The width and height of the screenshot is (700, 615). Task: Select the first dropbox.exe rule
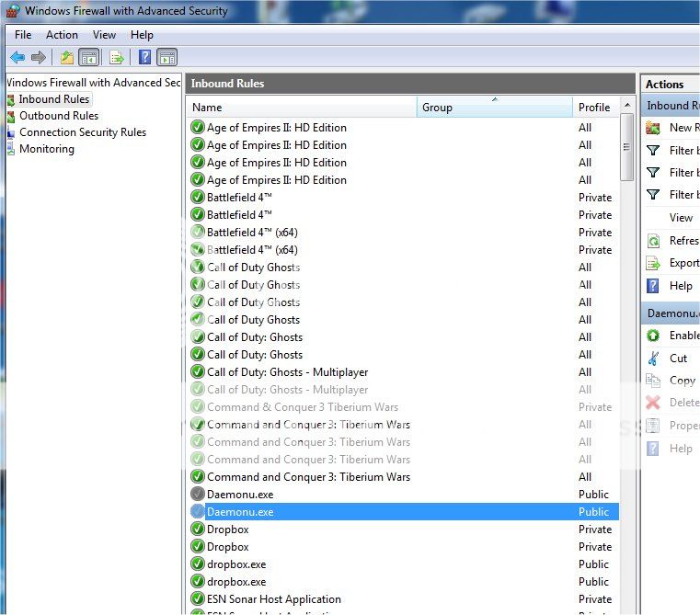[236, 564]
